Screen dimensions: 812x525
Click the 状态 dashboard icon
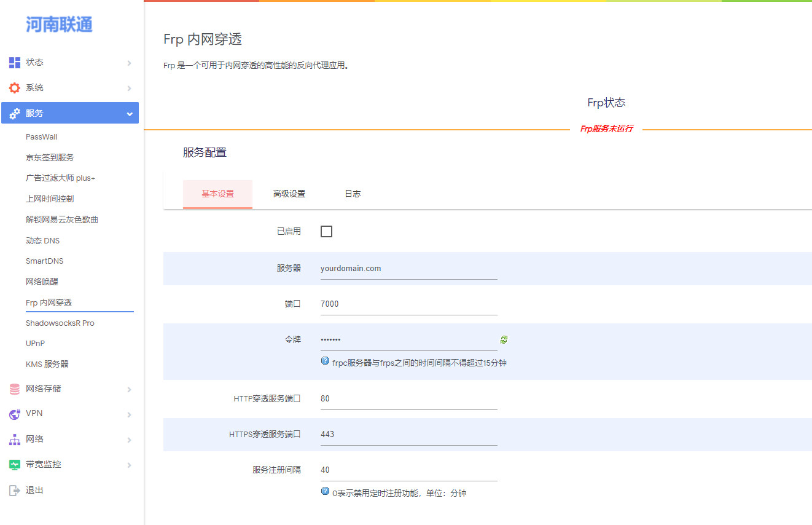15,63
